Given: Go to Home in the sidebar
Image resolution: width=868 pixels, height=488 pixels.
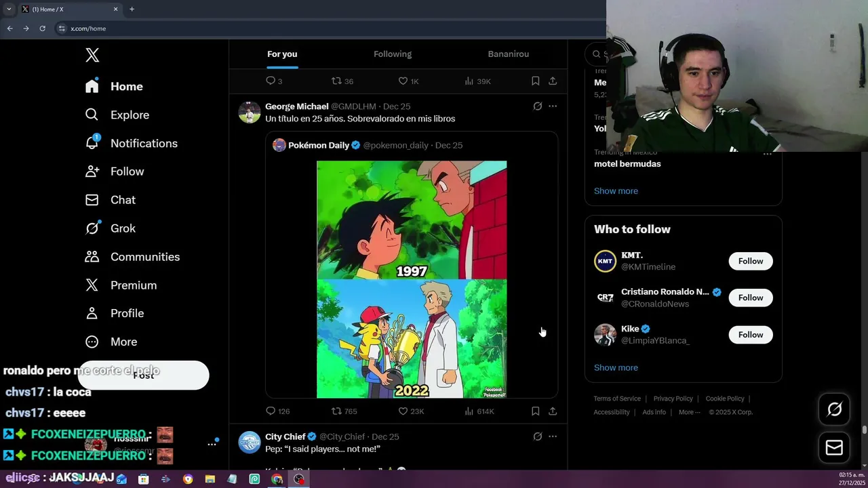Looking at the screenshot, I should pyautogui.click(x=114, y=86).
